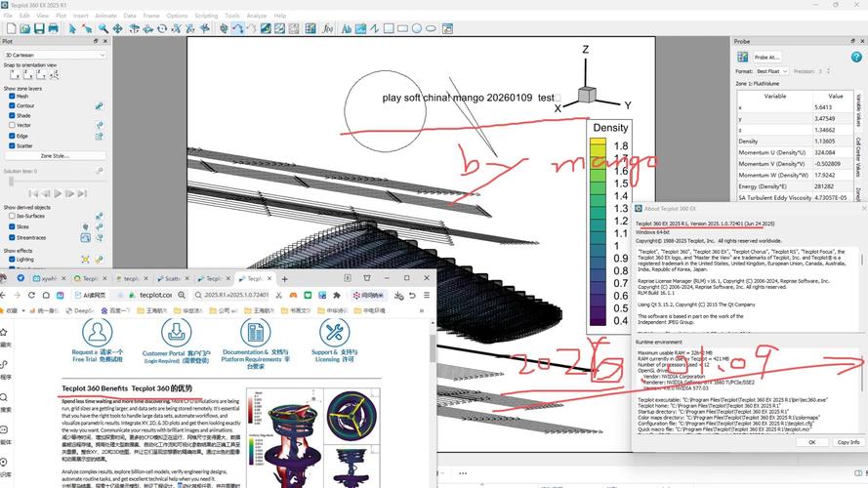This screenshot has width=868, height=488.
Task: Toggle the Edge zone layer checkbox
Action: (12, 136)
